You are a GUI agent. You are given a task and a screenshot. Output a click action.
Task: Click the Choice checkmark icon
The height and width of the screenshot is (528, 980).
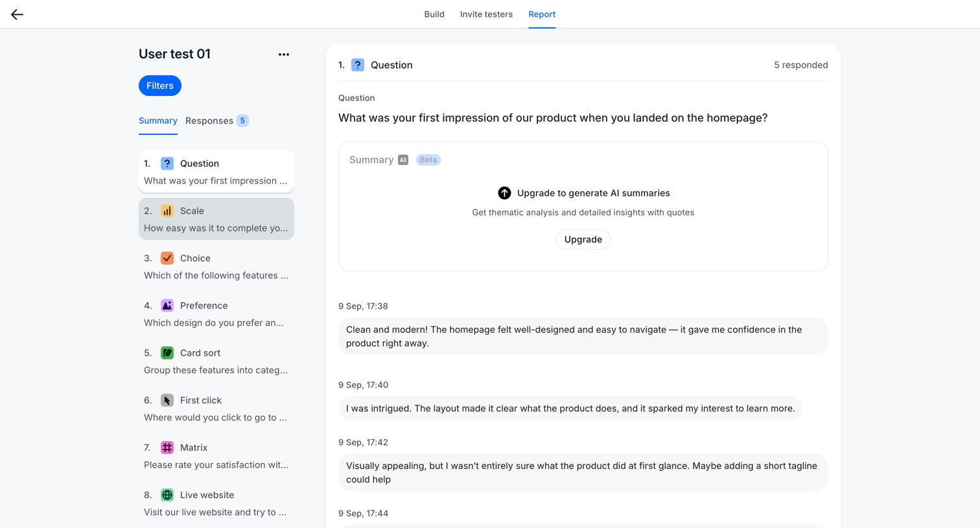pos(167,258)
